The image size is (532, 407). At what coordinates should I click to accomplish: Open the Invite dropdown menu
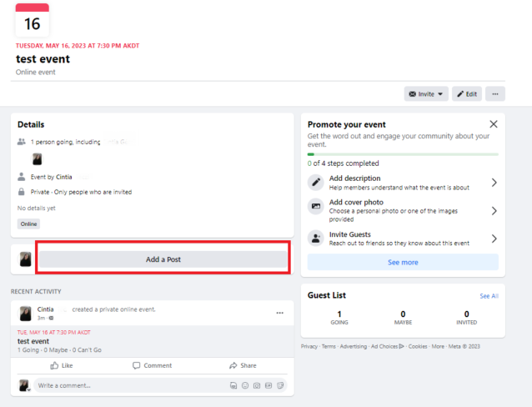coord(425,94)
